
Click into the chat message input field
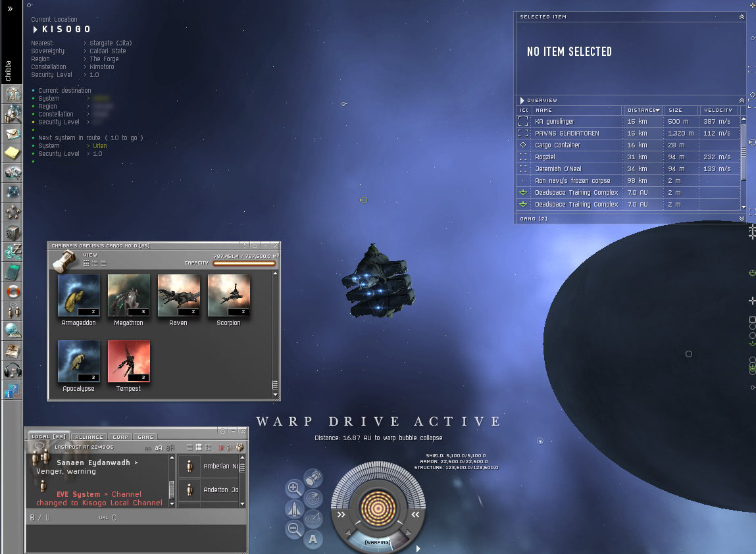pos(136,538)
